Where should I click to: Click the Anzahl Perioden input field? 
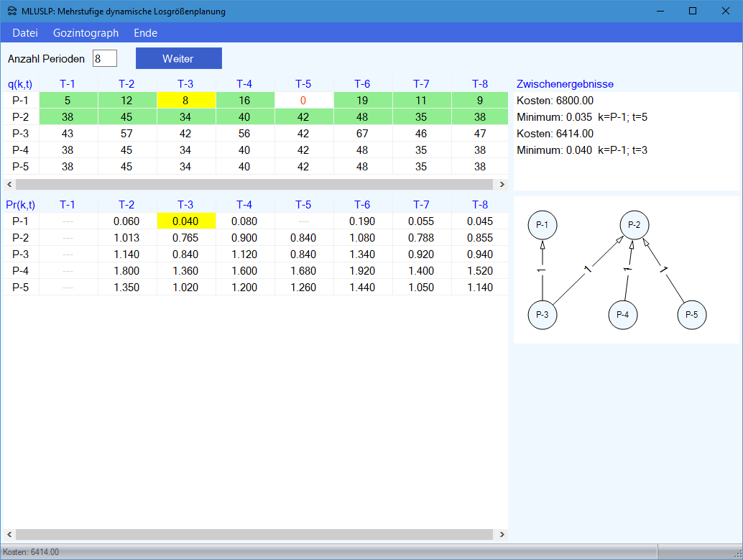pos(104,58)
